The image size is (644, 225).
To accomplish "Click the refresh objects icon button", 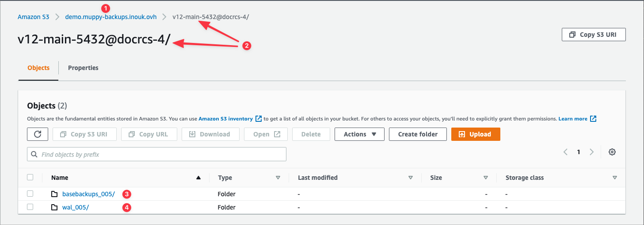I will coord(38,134).
